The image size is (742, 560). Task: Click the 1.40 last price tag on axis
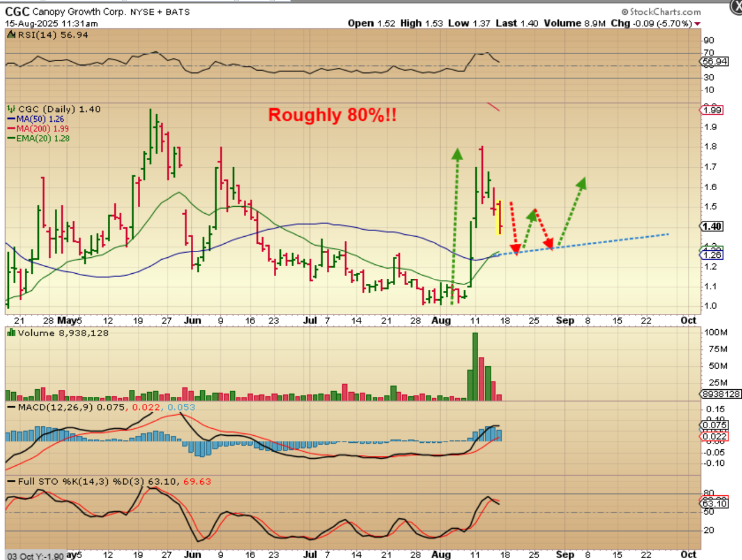coord(713,227)
